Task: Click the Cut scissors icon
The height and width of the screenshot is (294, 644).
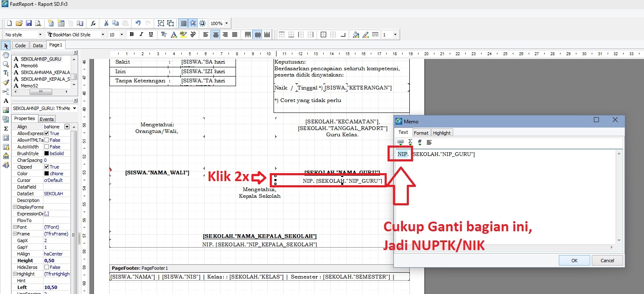Action: pyautogui.click(x=106, y=23)
